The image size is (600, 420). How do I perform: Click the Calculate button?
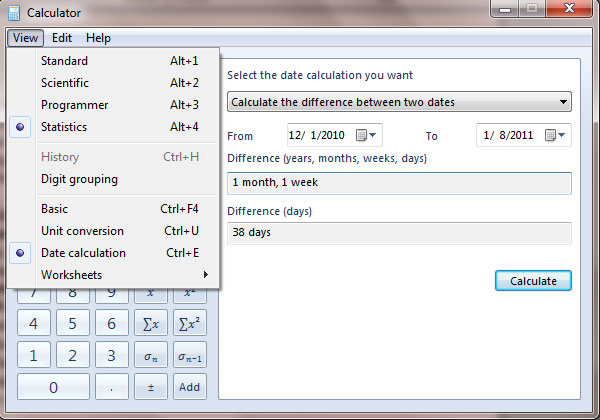[533, 281]
